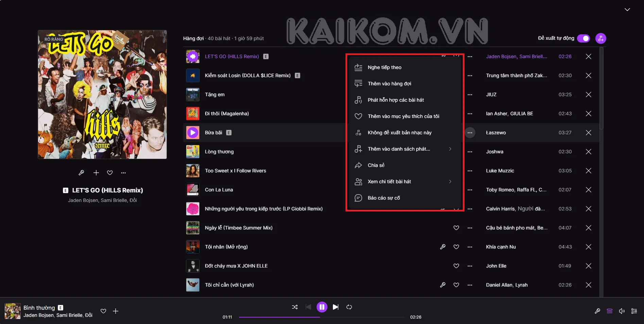Remove Tặng em from the queue
Screen dimensions: 644x324
click(x=588, y=95)
